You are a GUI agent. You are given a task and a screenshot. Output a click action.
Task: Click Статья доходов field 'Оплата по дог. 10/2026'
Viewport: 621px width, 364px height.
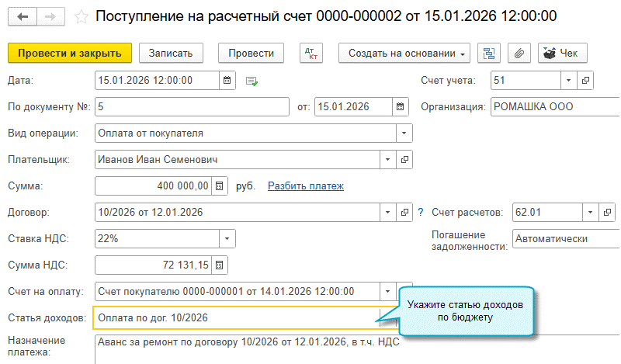click(236, 317)
